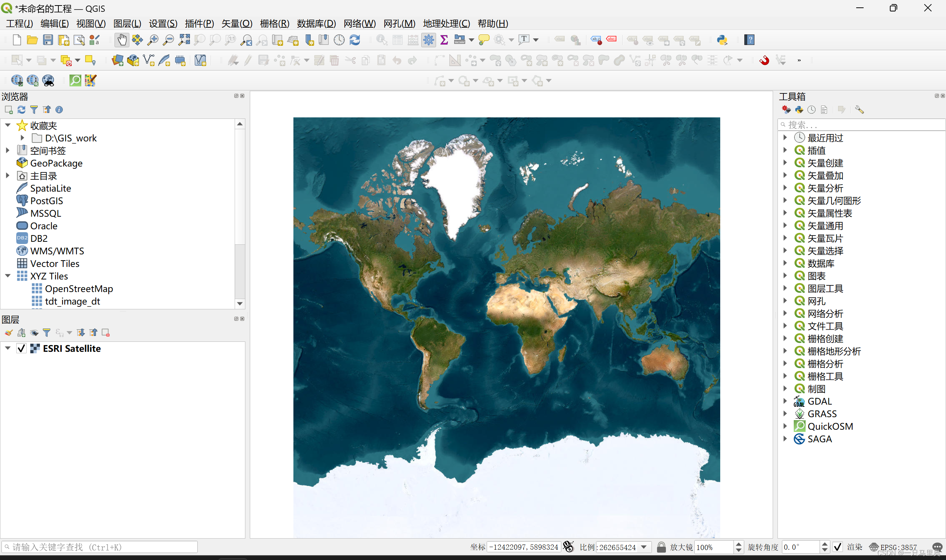
Task: Click the EPSG:3857 CRS button
Action: coord(893,547)
